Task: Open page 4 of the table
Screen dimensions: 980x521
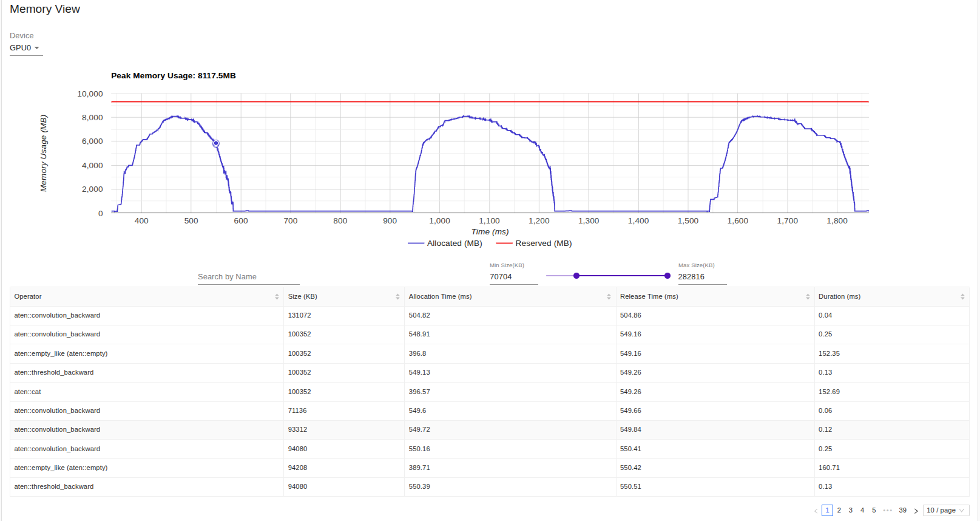Action: point(862,511)
